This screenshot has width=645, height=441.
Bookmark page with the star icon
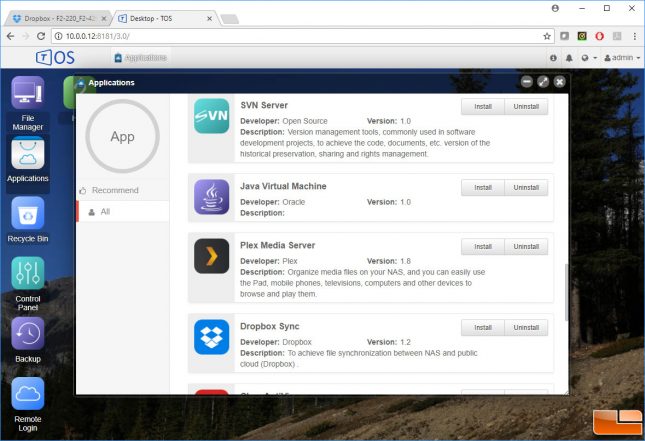click(547, 36)
